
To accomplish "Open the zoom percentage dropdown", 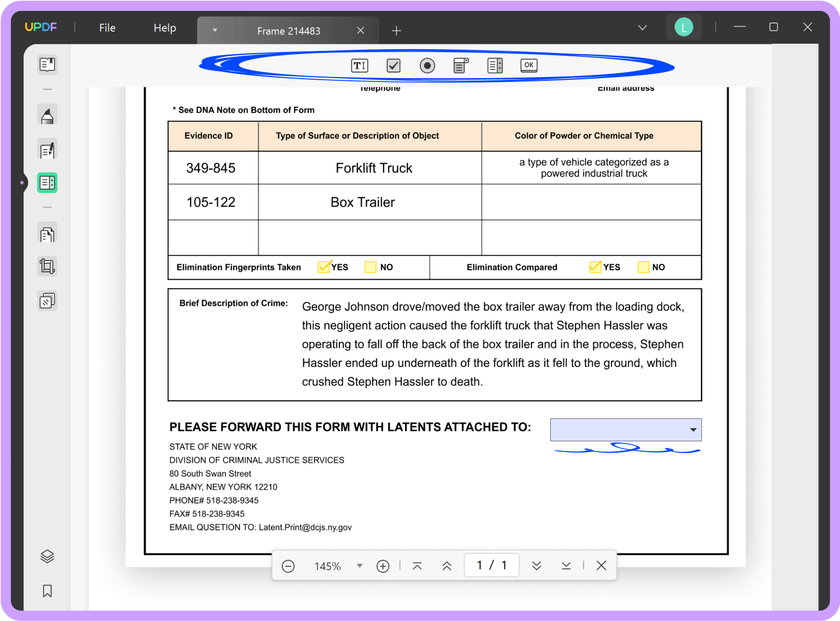I will click(x=360, y=565).
